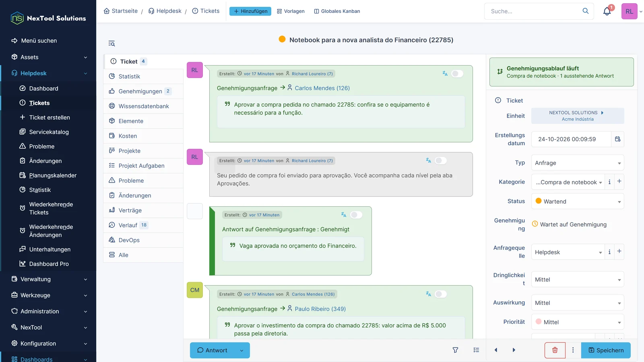Click the Vorlagen templates button
644x362 pixels.
pyautogui.click(x=291, y=11)
